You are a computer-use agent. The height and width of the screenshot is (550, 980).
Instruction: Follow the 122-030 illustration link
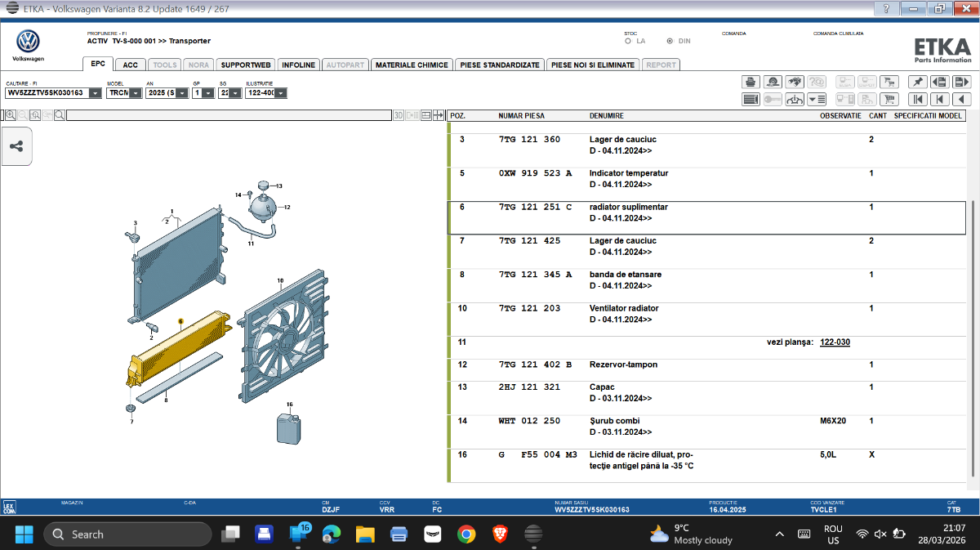(x=835, y=342)
